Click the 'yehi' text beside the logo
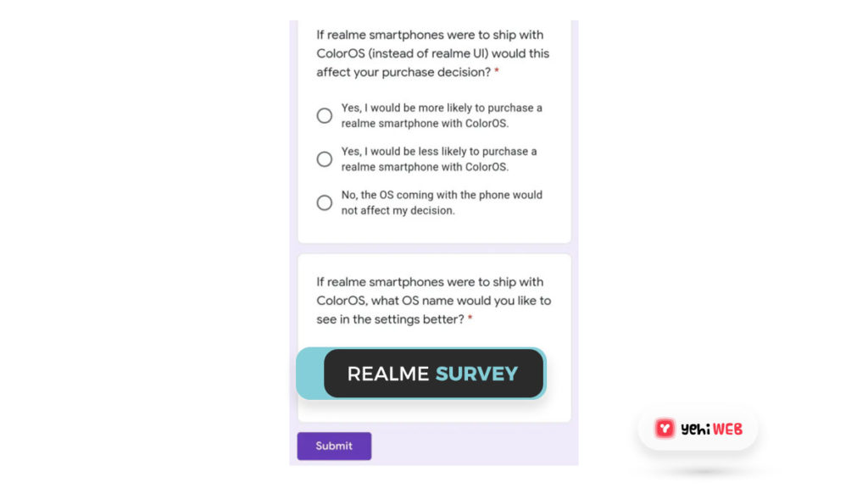 tap(695, 430)
